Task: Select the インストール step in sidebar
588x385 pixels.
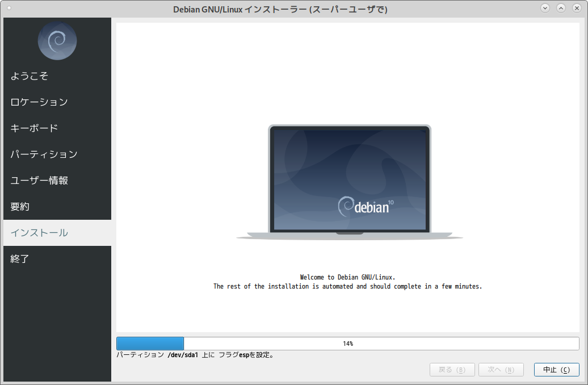Action: (57, 233)
